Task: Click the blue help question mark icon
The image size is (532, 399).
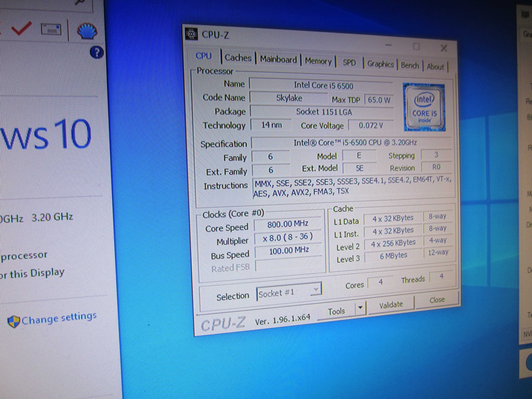Action: point(97,52)
